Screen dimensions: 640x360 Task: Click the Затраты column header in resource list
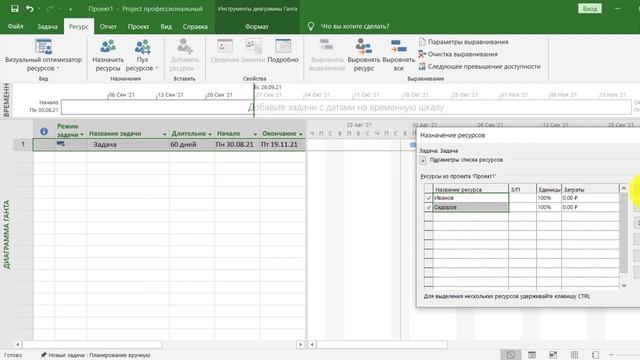point(590,189)
